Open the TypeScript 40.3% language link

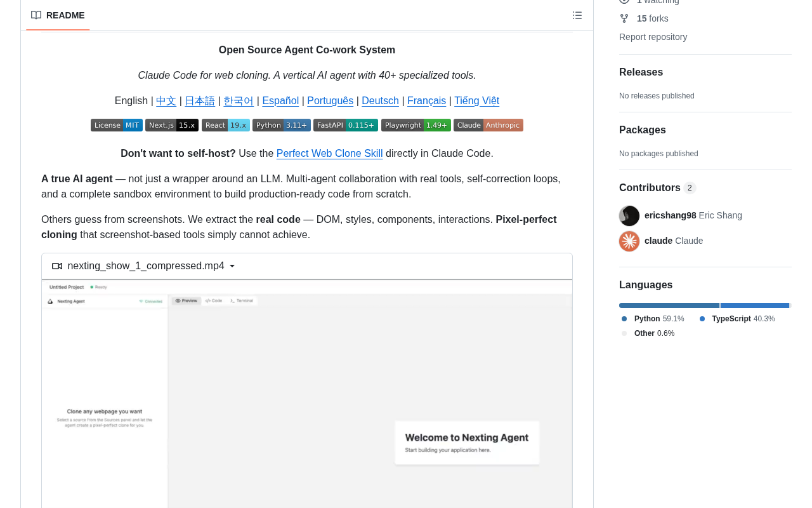point(737,319)
